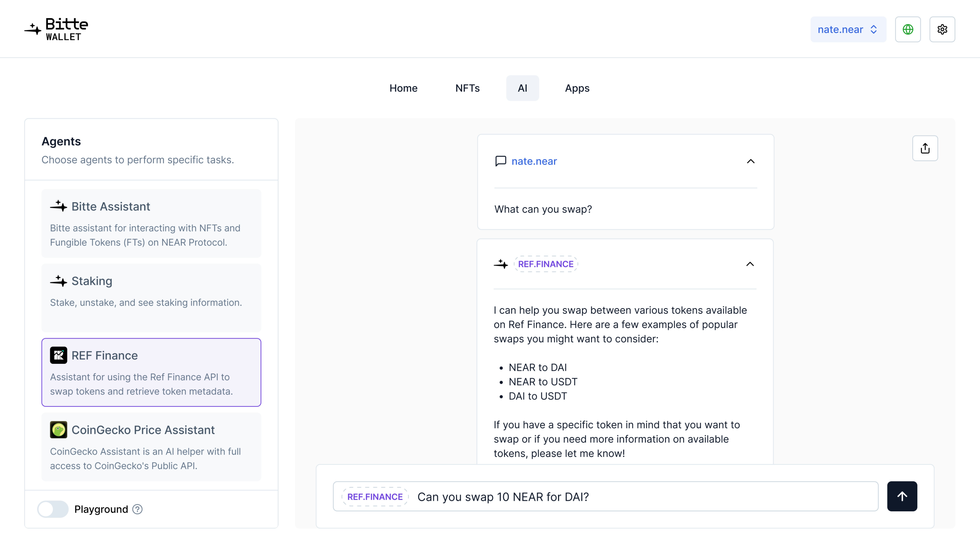The height and width of the screenshot is (551, 980).
Task: Click the Playground help question icon
Action: click(137, 509)
